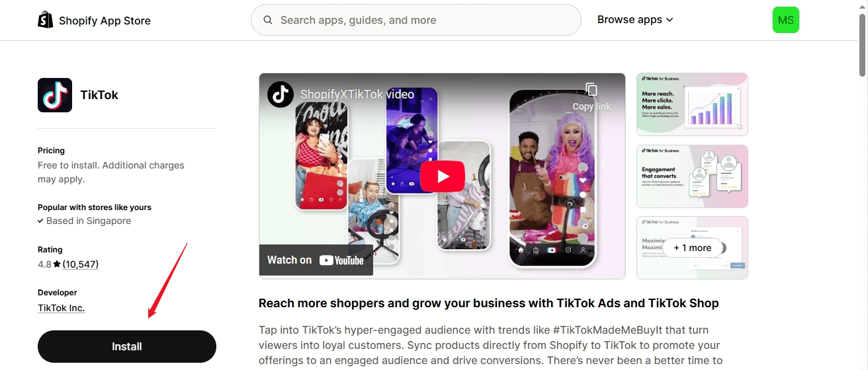Screen dimensions: 868x370
Task: Click the Shopify bag logo icon
Action: tap(46, 20)
